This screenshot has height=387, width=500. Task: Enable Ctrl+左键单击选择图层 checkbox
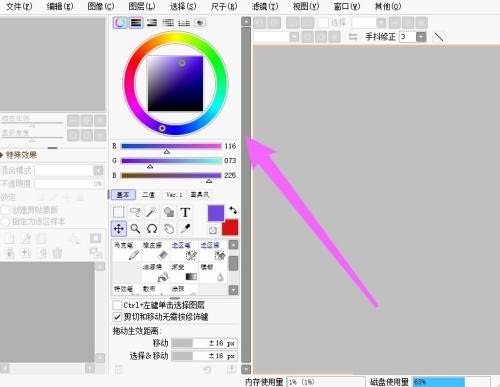[117, 305]
